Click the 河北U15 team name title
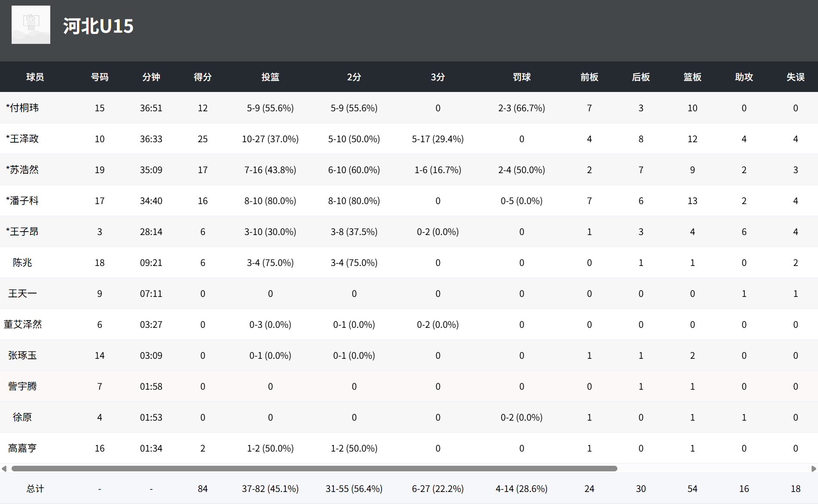 [98, 26]
